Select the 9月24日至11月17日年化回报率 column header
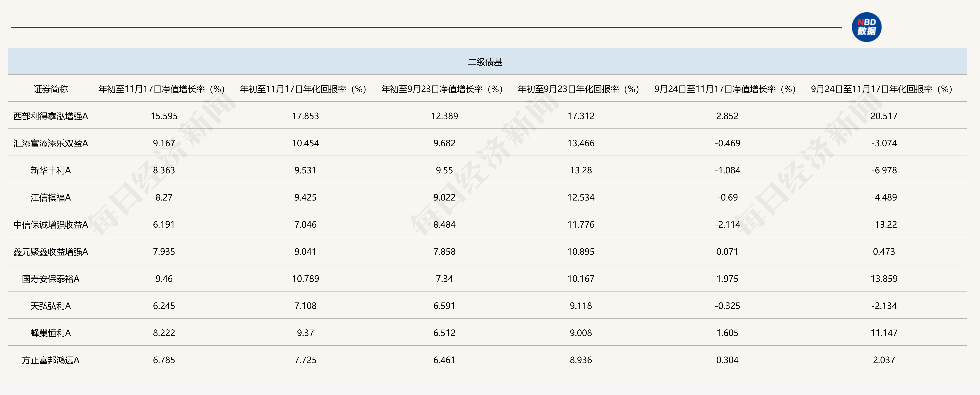This screenshot has height=395, width=980. point(882,89)
